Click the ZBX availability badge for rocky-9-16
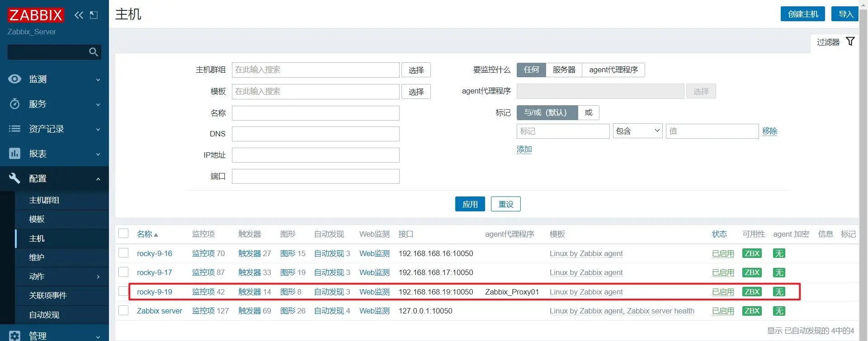The height and width of the screenshot is (341, 868). click(752, 253)
